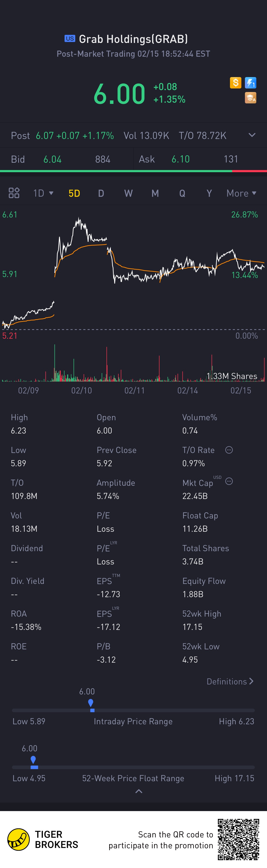Tap the Tiger Brokers logo

click(19, 839)
